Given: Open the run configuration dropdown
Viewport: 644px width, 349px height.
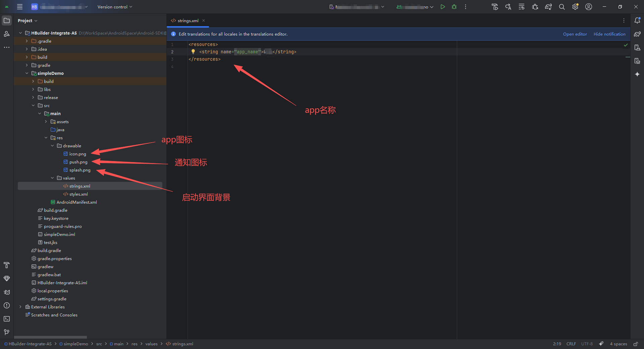Looking at the screenshot, I should tap(415, 7).
